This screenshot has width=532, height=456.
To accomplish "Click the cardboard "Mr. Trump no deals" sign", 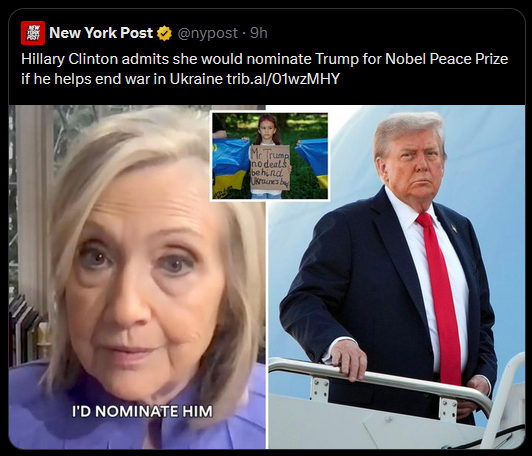I will 270,168.
